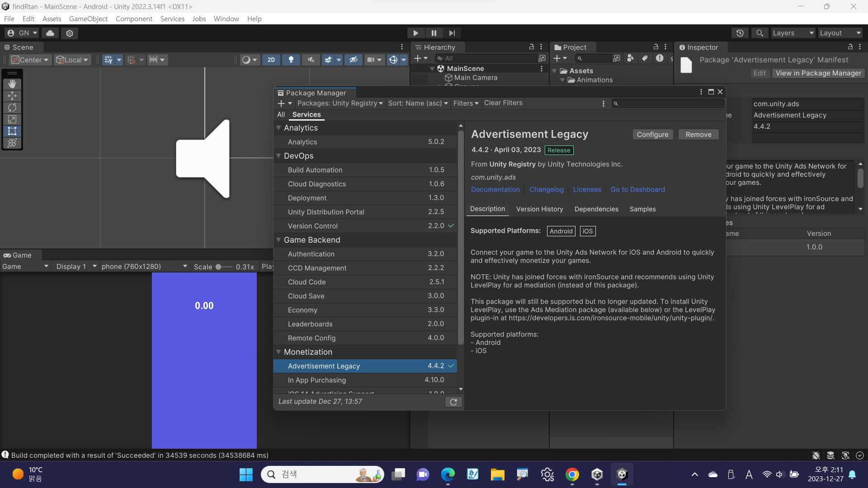Image resolution: width=868 pixels, height=488 pixels.
Task: Toggle scene visibility (hidden objects) button
Action: click(x=354, y=60)
